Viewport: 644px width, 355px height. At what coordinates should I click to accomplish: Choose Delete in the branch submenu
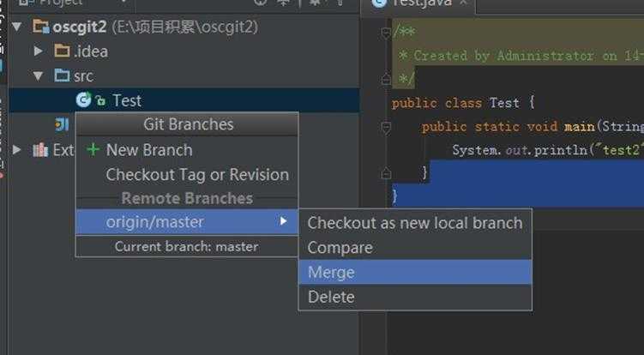click(415, 297)
